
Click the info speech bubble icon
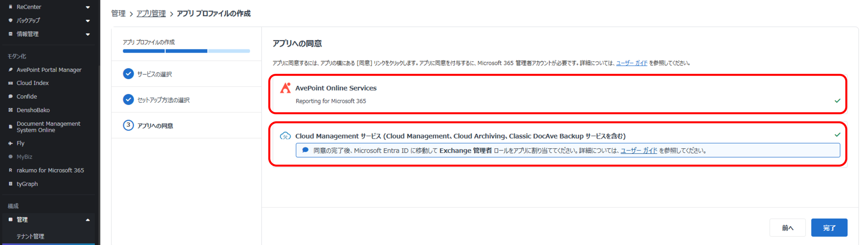point(305,150)
